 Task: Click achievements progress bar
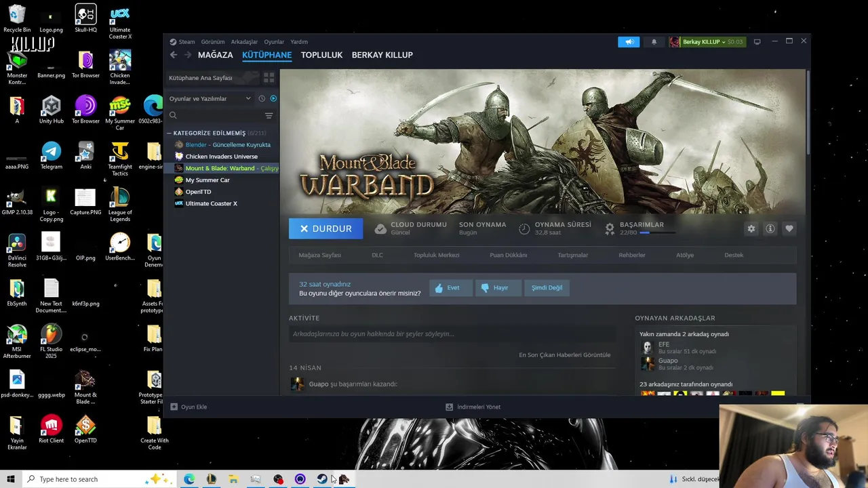[x=656, y=232]
